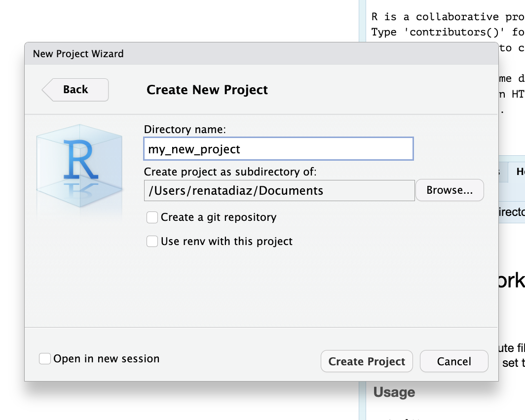The width and height of the screenshot is (525, 420).
Task: Click the 'Create a git repository' label text
Action: pyautogui.click(x=219, y=217)
